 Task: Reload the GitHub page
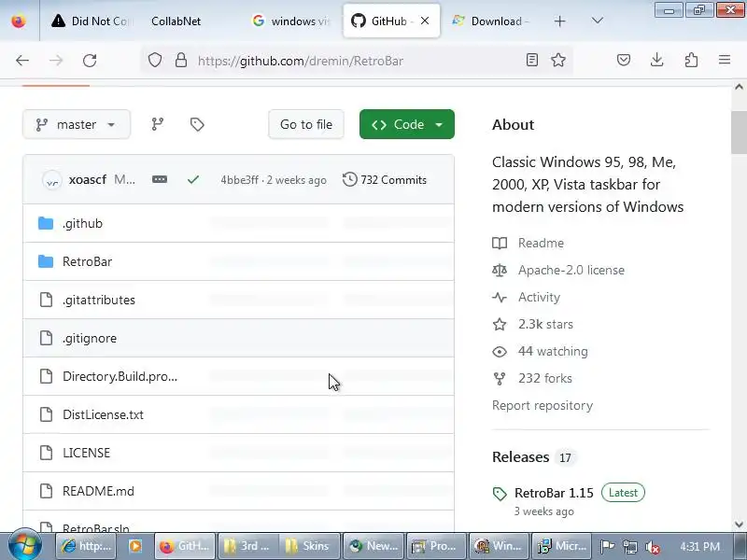click(90, 61)
